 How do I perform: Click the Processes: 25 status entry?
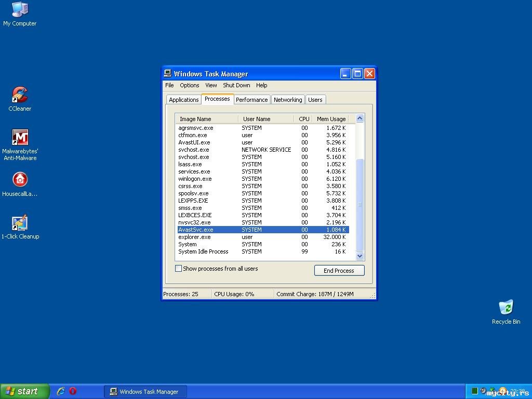(187, 294)
